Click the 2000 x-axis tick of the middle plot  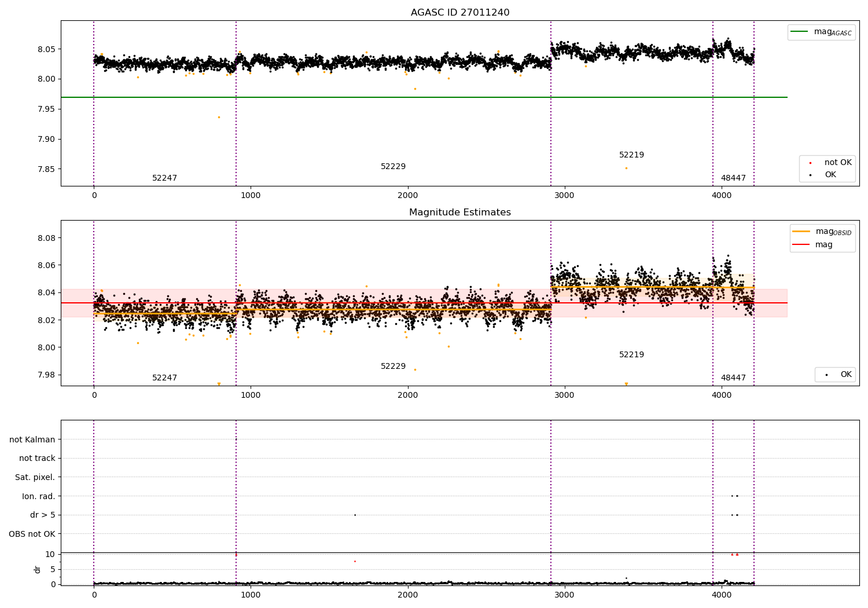click(x=407, y=395)
